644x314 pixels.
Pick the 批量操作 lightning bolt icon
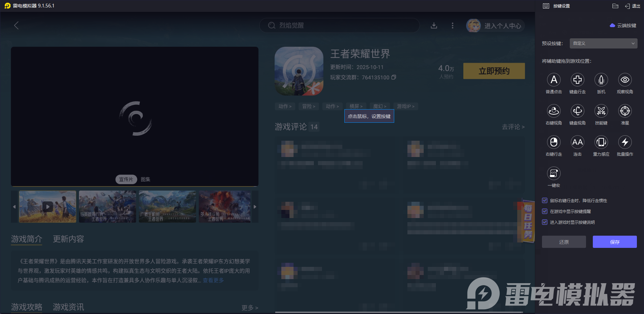[x=625, y=142]
